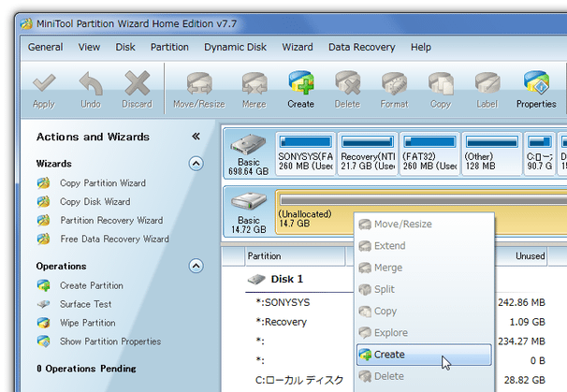Open the Partition menu

169,47
